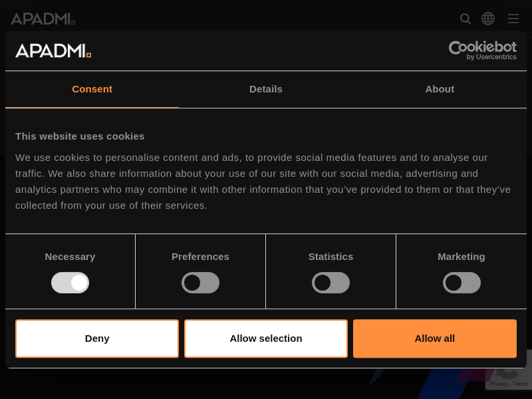This screenshot has height=399, width=532.
Task: Turn on the Marketing cookies switch
Action: click(x=462, y=283)
